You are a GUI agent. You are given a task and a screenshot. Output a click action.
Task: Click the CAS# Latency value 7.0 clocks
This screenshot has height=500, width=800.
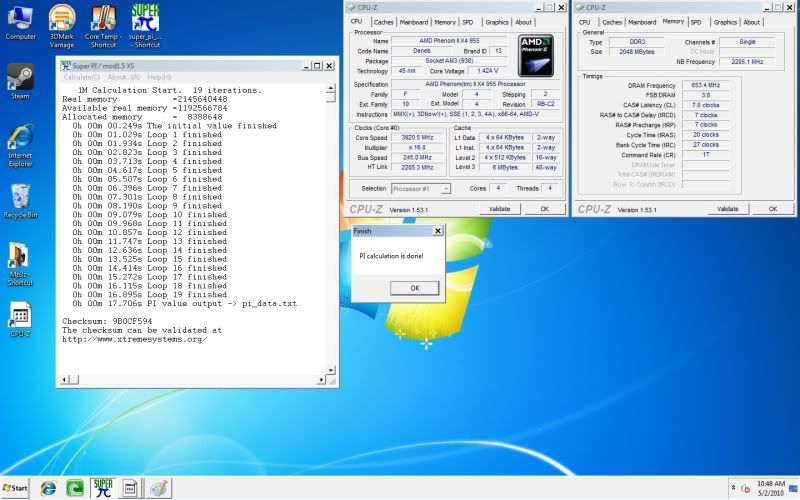tap(705, 105)
